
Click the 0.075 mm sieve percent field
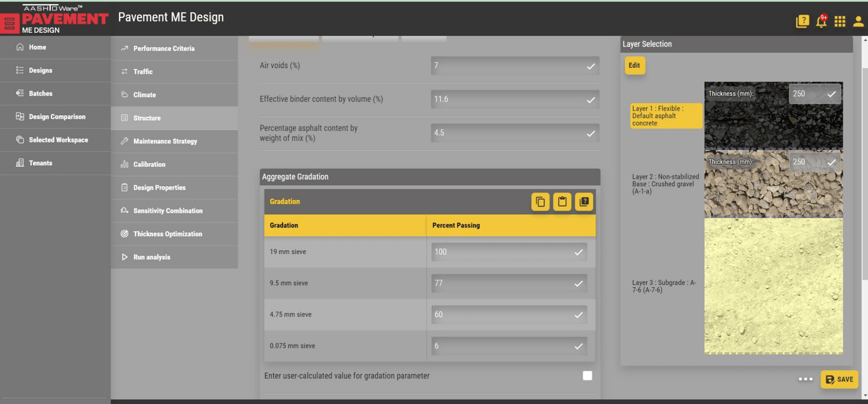point(509,346)
